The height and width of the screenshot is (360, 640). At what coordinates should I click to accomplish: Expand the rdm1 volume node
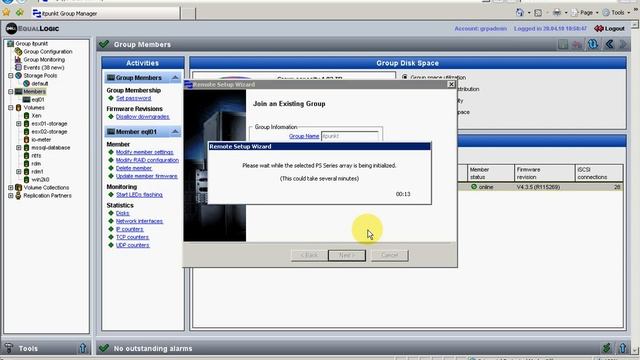click(18, 172)
